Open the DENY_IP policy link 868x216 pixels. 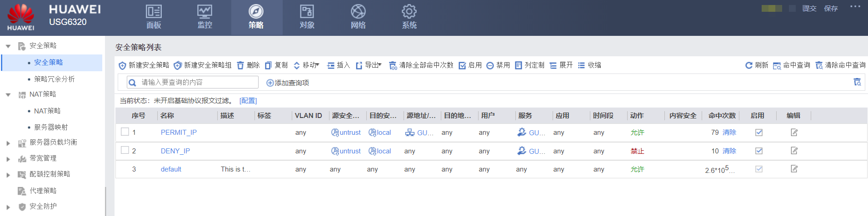(x=175, y=151)
